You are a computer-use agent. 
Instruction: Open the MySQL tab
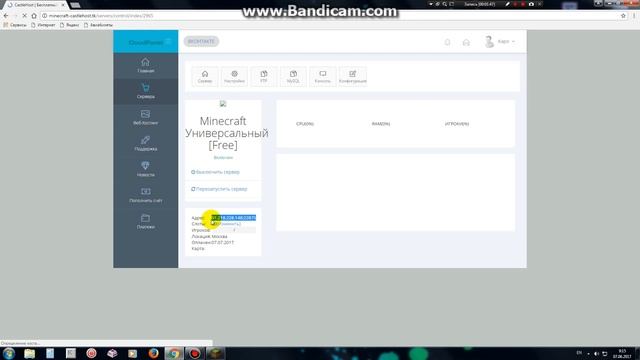tap(293, 76)
